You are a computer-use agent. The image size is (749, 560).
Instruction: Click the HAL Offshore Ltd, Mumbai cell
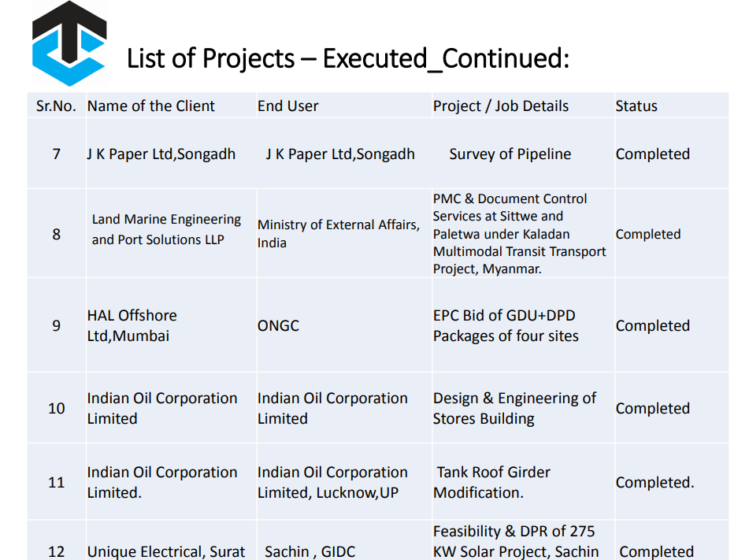[132, 325]
